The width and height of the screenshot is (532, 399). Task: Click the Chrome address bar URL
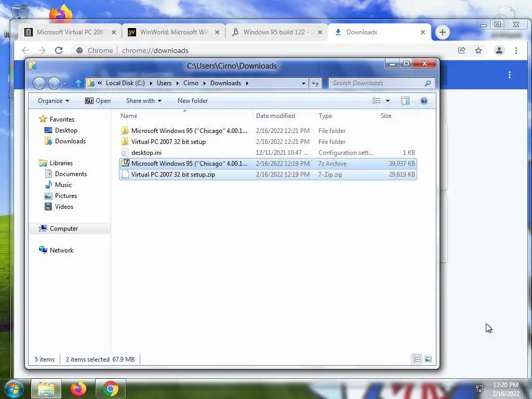(x=155, y=50)
